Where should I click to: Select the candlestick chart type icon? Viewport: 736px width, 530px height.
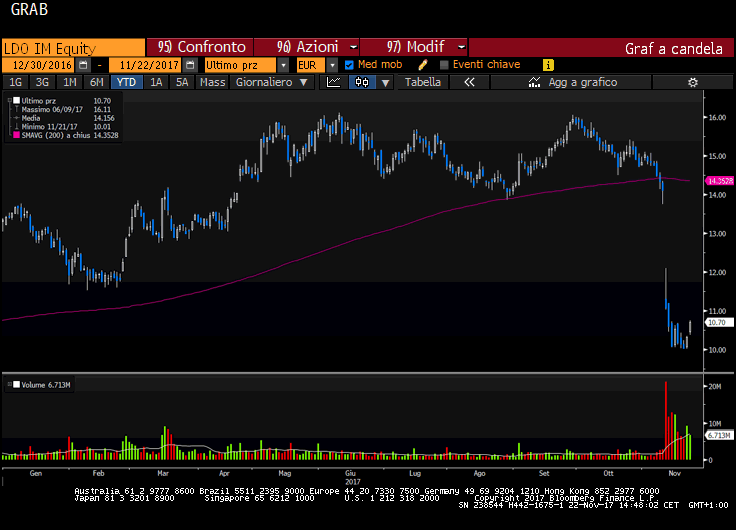click(x=360, y=83)
